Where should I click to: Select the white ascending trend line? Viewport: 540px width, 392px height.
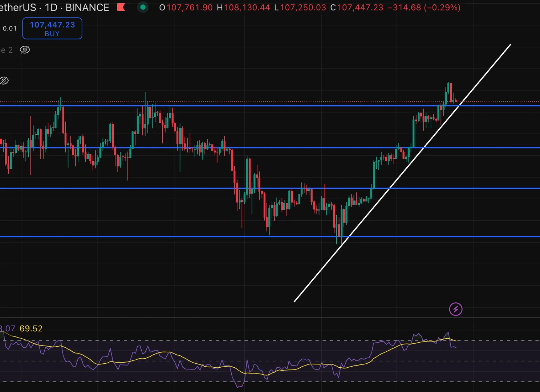(x=402, y=173)
